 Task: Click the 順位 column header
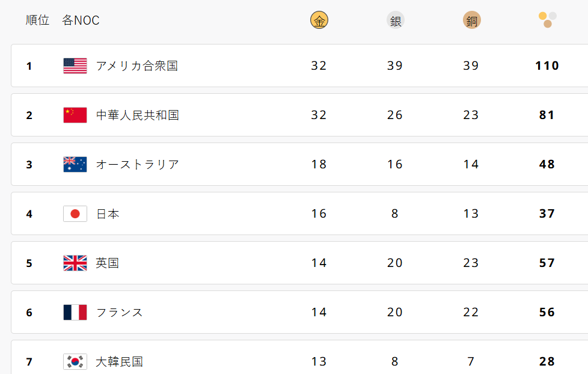click(37, 20)
